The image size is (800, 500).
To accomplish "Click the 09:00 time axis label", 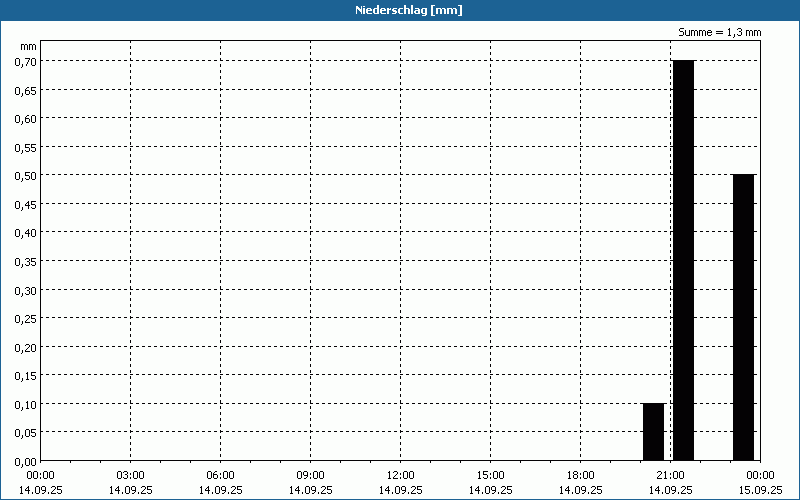I will pos(311,475).
